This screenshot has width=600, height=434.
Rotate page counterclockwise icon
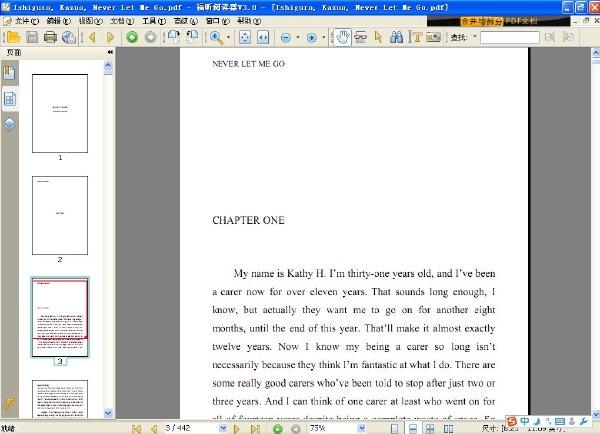[174, 37]
